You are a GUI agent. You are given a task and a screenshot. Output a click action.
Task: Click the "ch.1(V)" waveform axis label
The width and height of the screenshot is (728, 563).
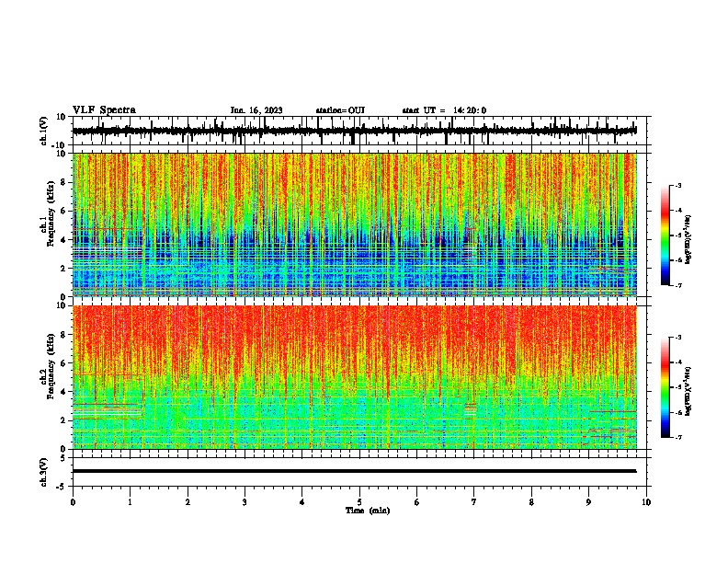coord(44,131)
